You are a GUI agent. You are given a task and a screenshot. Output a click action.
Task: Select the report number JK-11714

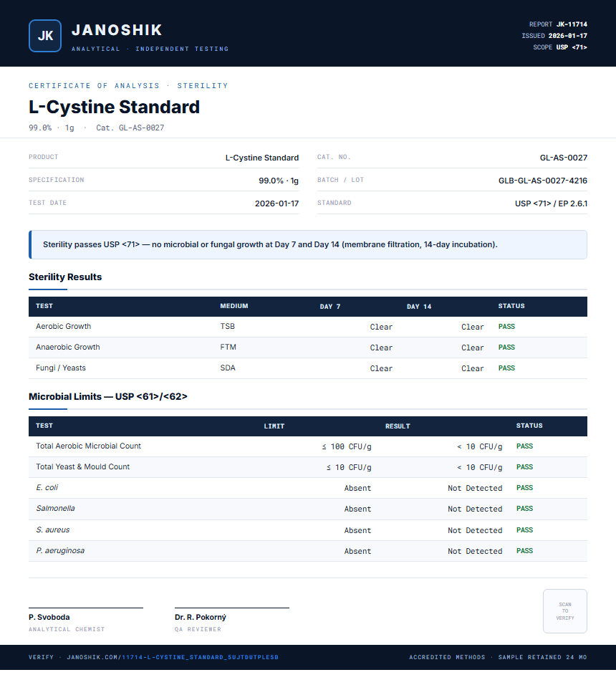572,24
